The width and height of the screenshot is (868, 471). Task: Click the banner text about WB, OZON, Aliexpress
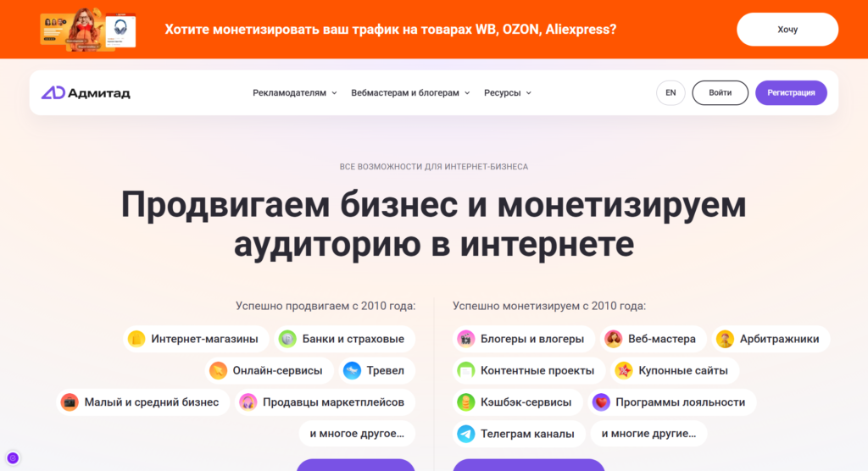point(390,30)
